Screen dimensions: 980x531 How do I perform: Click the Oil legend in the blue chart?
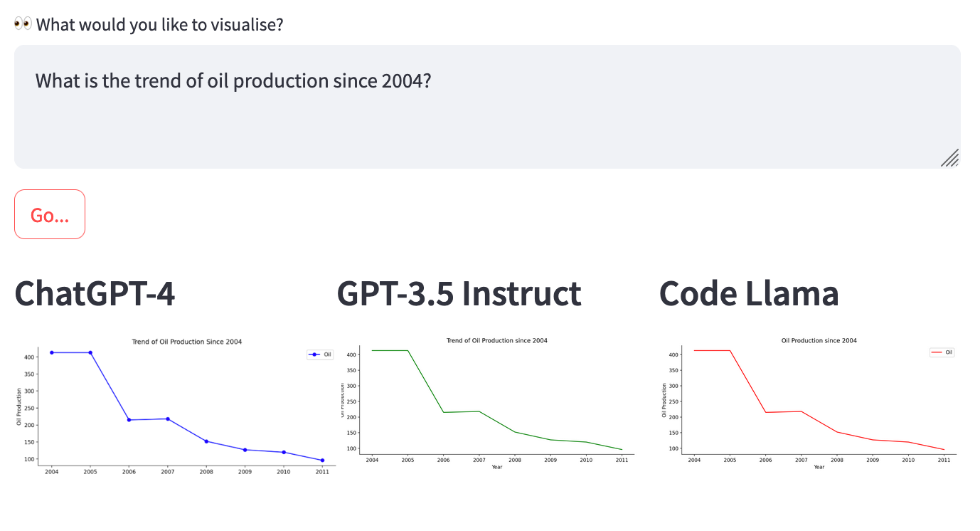[319, 354]
